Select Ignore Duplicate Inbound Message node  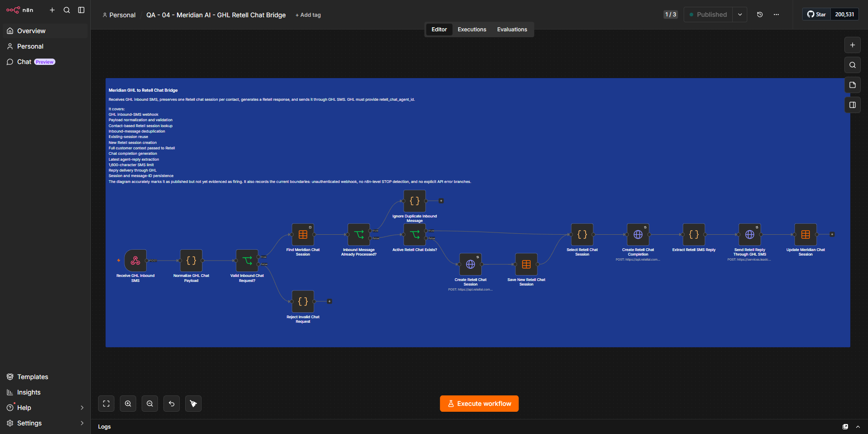coord(414,201)
